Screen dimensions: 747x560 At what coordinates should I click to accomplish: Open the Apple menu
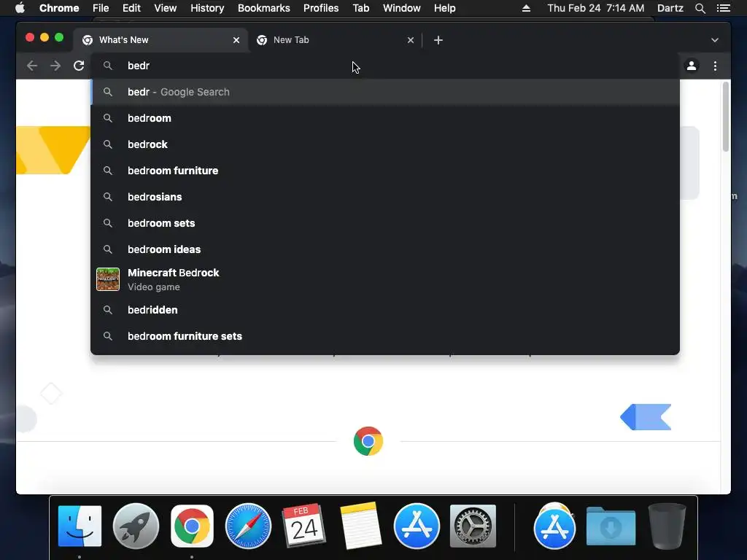point(20,8)
